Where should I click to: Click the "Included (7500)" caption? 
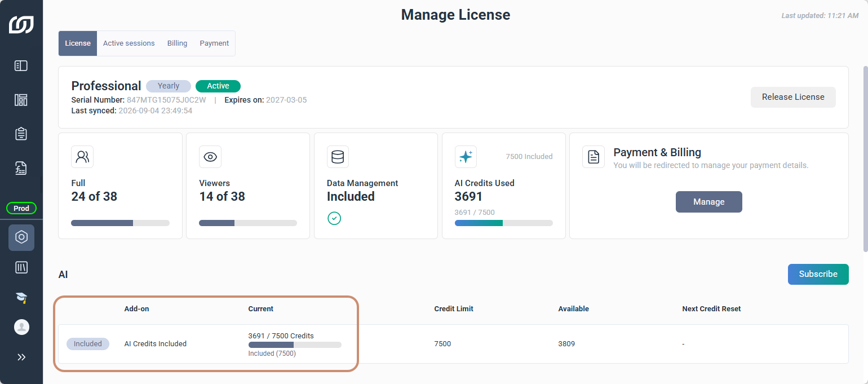point(272,354)
